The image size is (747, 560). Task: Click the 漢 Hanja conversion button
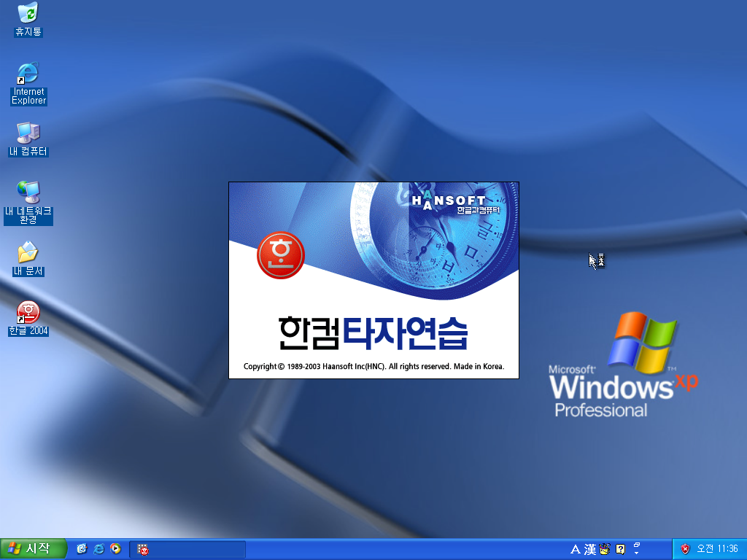(590, 550)
